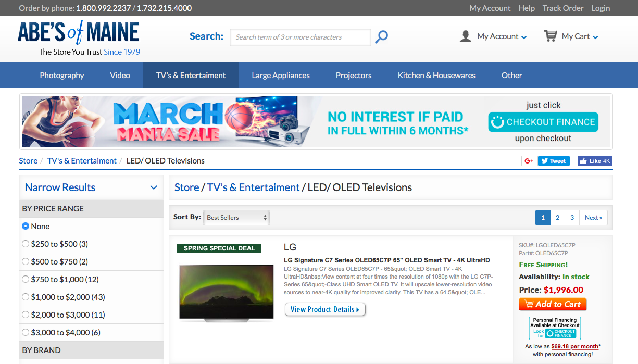Click the Store link in results heading
Image resolution: width=638 pixels, height=364 pixels.
186,187
